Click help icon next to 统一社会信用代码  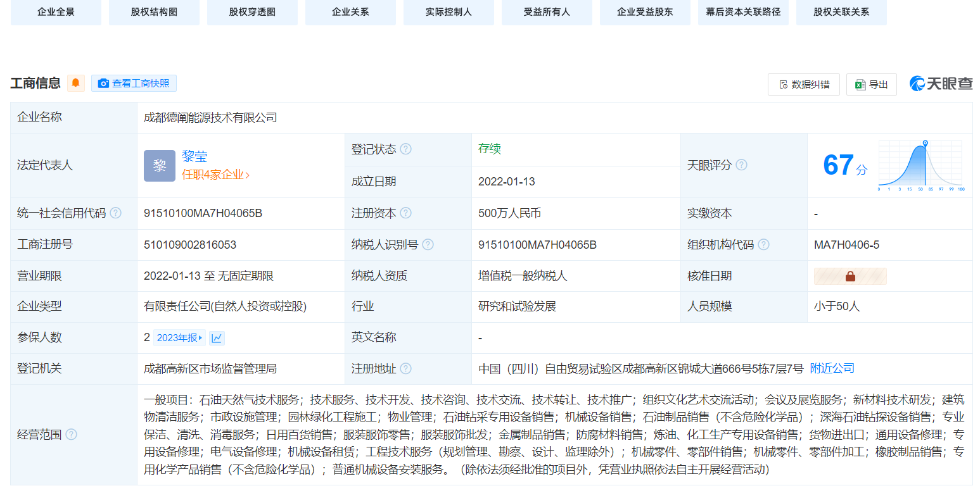point(115,213)
